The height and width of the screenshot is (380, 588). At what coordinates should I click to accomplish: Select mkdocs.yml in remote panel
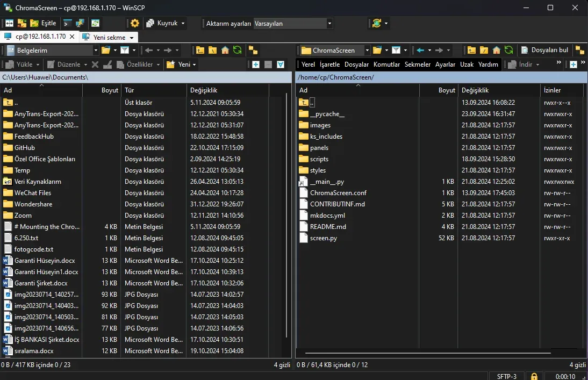tap(327, 216)
